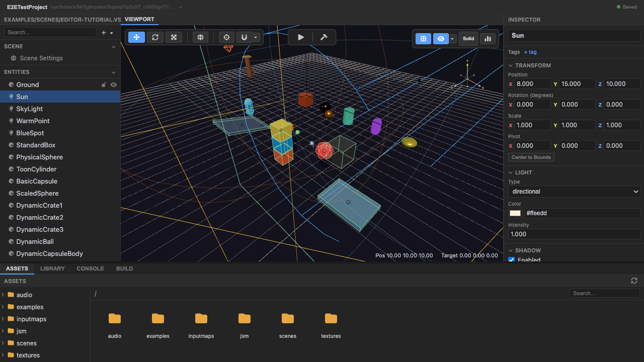The image size is (644, 362).
Task: Toggle the shadow Enabled checkbox
Action: tap(512, 260)
